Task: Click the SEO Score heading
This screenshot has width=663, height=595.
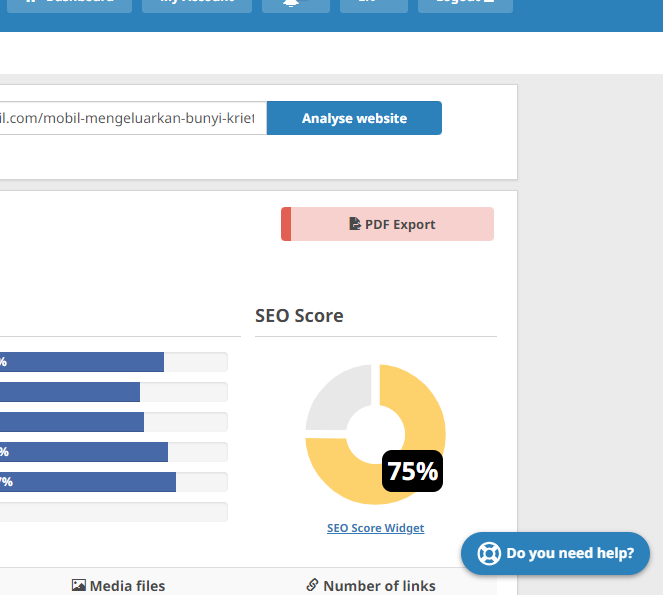Action: tap(299, 315)
